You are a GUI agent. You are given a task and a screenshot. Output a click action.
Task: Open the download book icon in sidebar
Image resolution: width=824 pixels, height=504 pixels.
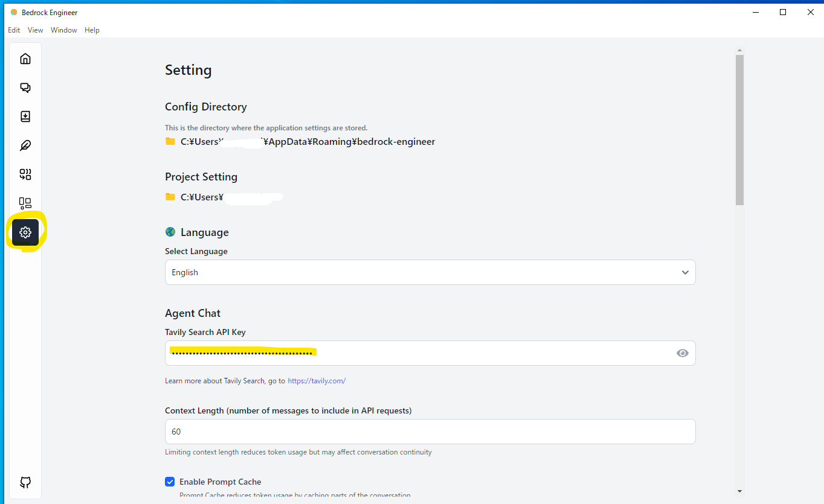click(25, 116)
